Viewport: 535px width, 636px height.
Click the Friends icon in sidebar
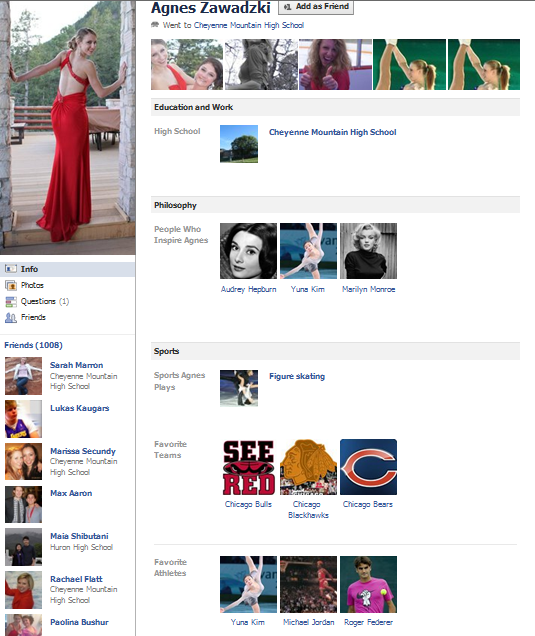pyautogui.click(x=11, y=318)
